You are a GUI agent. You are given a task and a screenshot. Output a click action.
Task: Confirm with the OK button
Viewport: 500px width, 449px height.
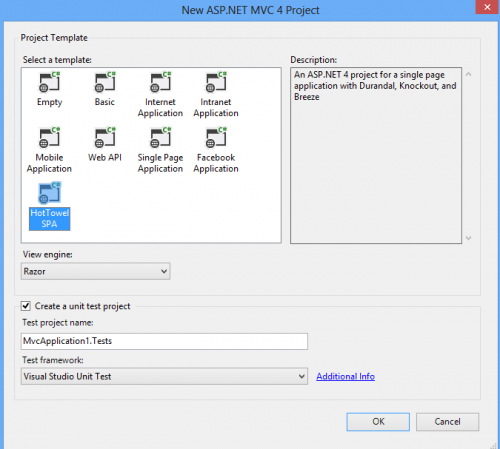coord(378,422)
